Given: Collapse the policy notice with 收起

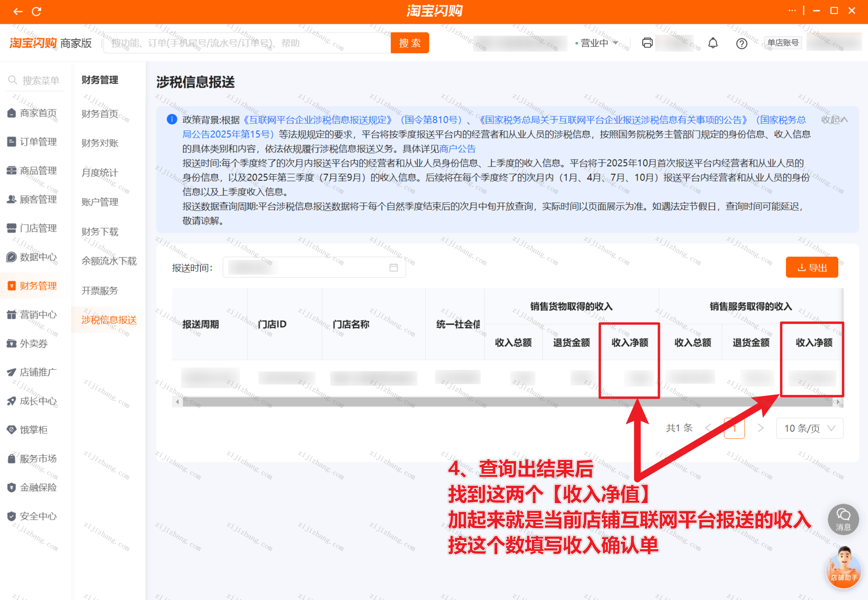Looking at the screenshot, I should pos(834,119).
